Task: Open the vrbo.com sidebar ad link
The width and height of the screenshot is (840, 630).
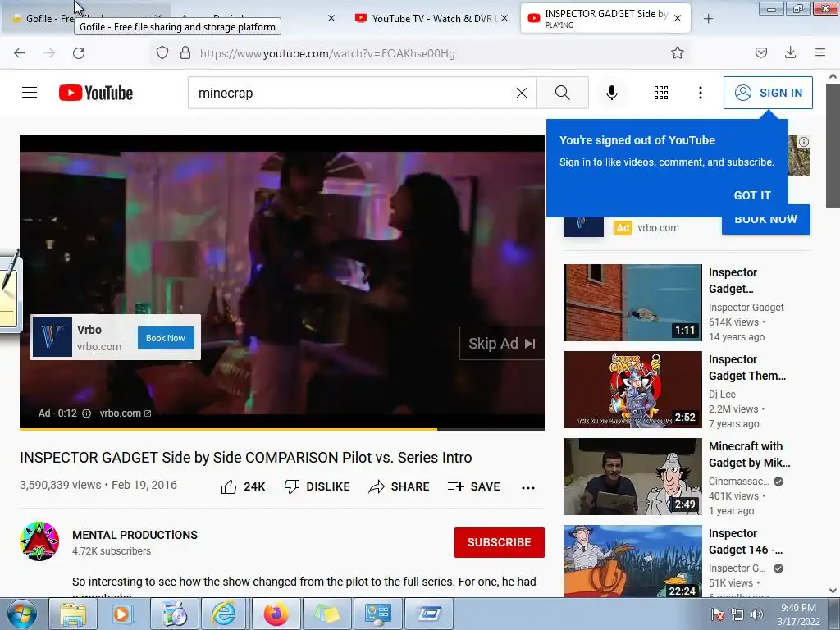Action: (x=658, y=228)
